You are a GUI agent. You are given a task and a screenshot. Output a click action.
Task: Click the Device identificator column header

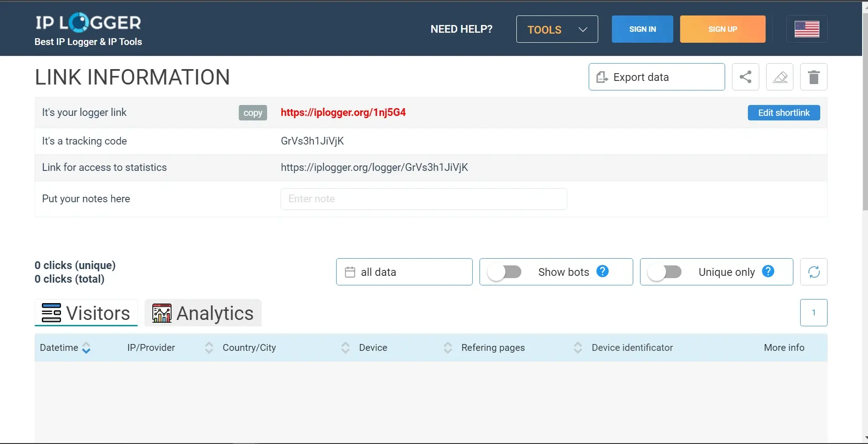[632, 348]
